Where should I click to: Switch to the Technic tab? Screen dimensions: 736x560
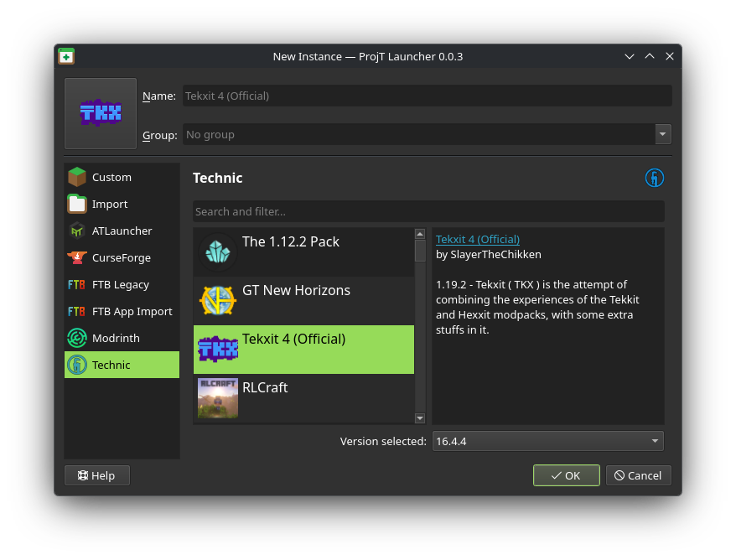(x=113, y=365)
